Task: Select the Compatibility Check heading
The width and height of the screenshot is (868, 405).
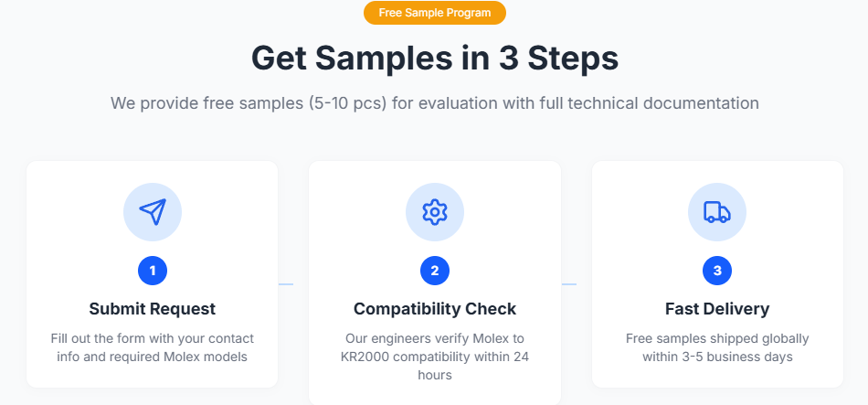Action: tap(435, 309)
